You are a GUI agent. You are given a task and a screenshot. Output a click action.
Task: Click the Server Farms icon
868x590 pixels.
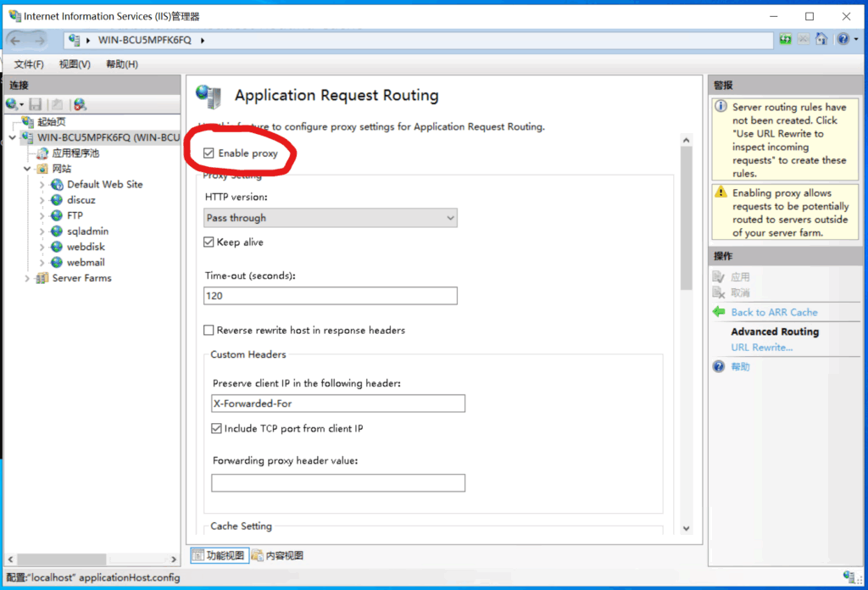click(42, 278)
